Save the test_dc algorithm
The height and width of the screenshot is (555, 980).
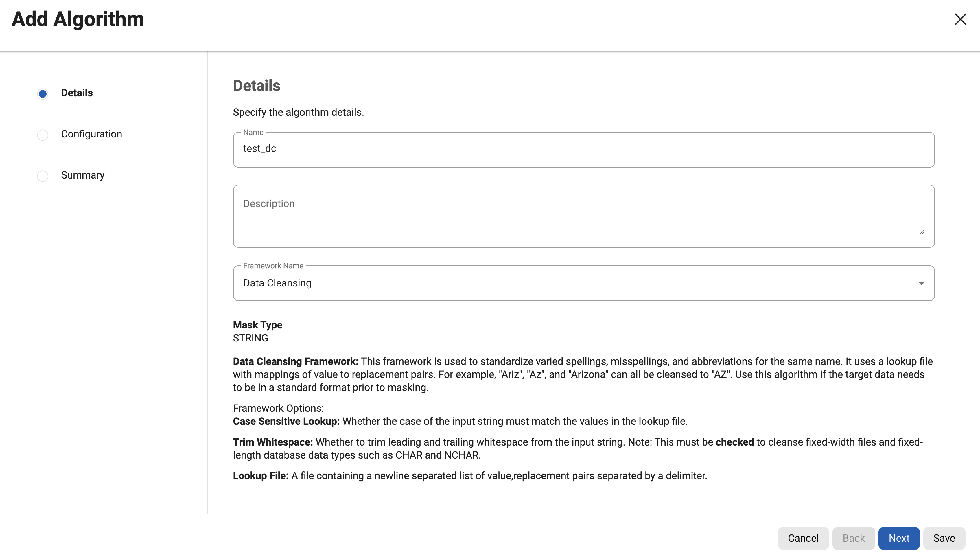coord(944,538)
